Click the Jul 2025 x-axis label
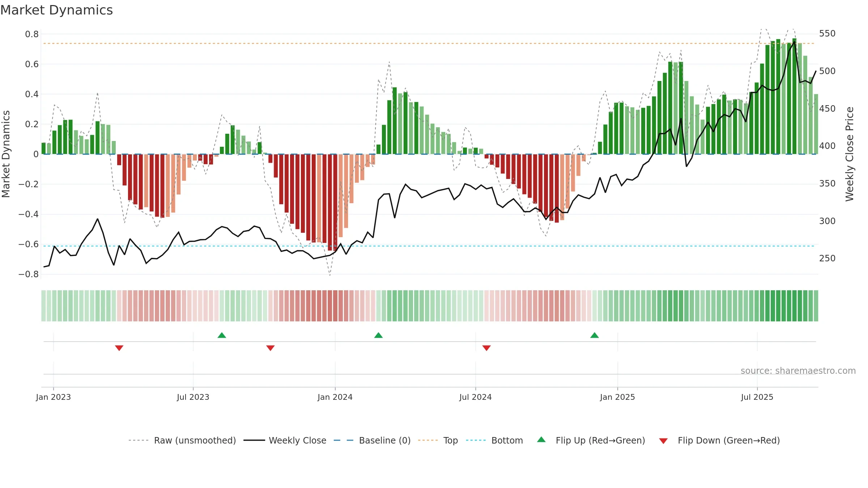This screenshot has height=488, width=868. (x=757, y=397)
